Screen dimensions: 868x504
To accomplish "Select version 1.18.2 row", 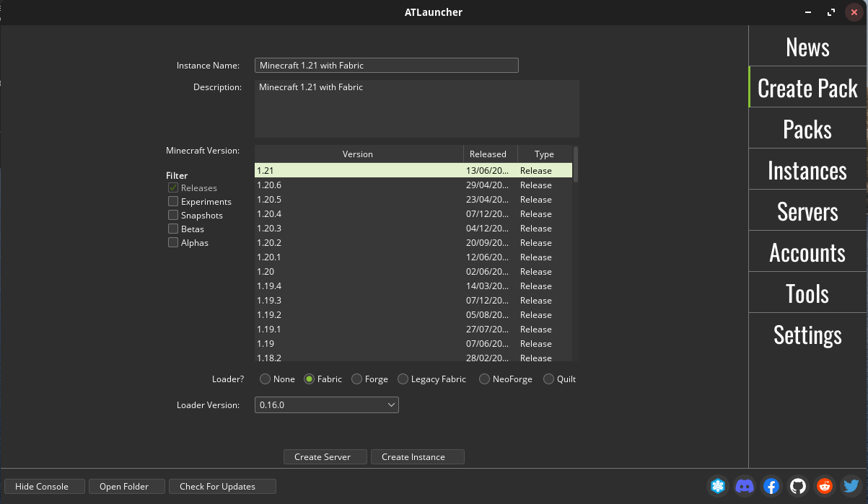I will pos(413,356).
